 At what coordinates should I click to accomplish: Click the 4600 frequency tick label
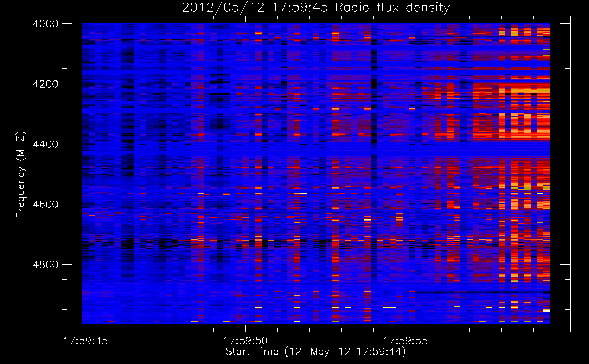(x=46, y=204)
